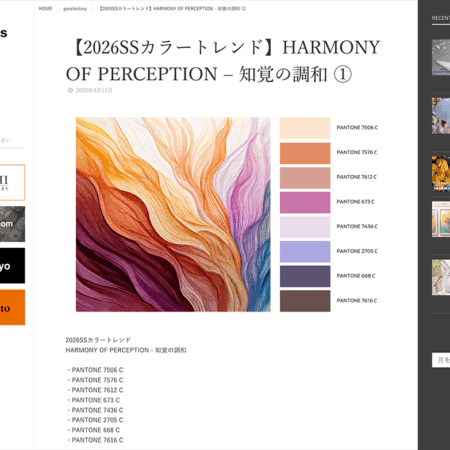Select the PANTONE 7436 C pale lilac swatch
The image size is (450, 450).
pos(305,227)
